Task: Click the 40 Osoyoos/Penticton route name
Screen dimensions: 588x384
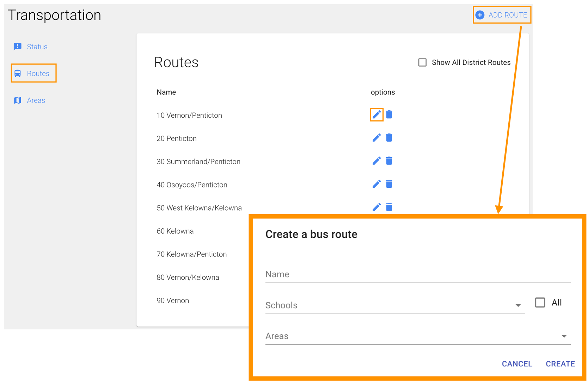Action: tap(192, 185)
